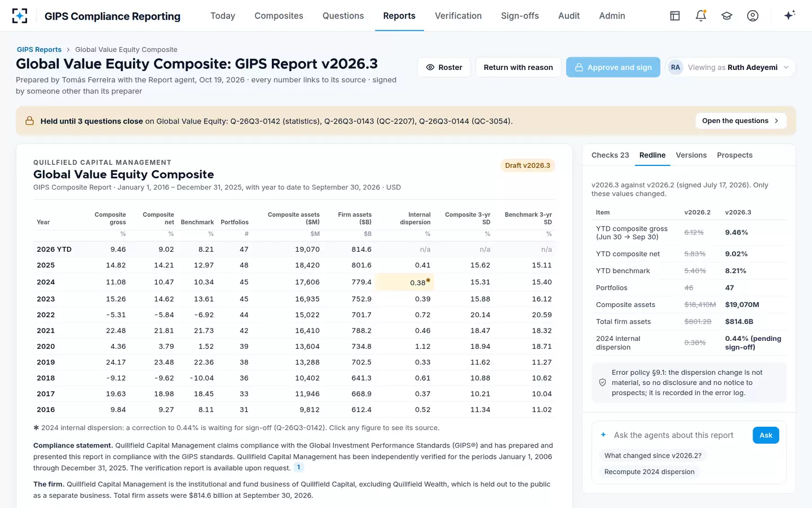Open the notifications bell
The height and width of the screenshot is (508, 812).
(x=701, y=16)
